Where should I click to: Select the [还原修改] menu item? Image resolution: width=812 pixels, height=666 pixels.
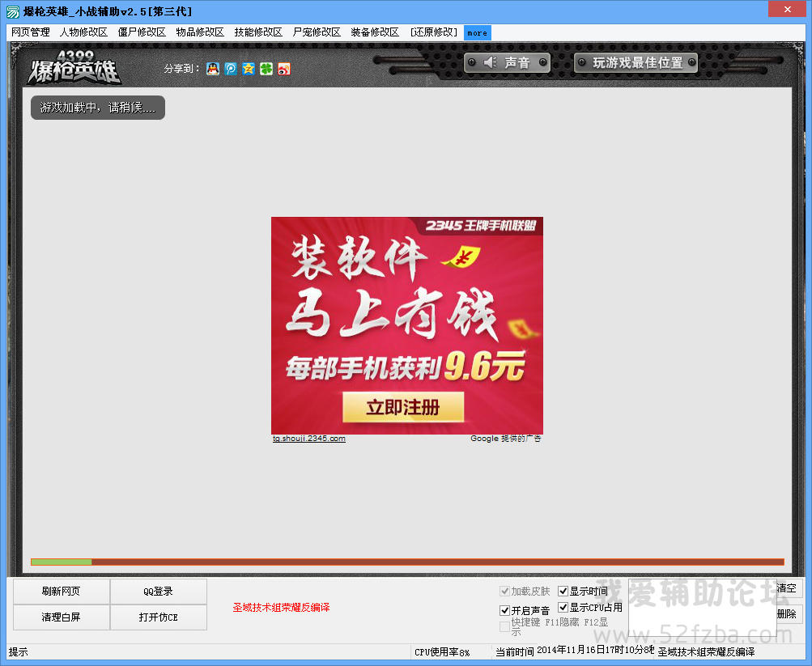434,32
